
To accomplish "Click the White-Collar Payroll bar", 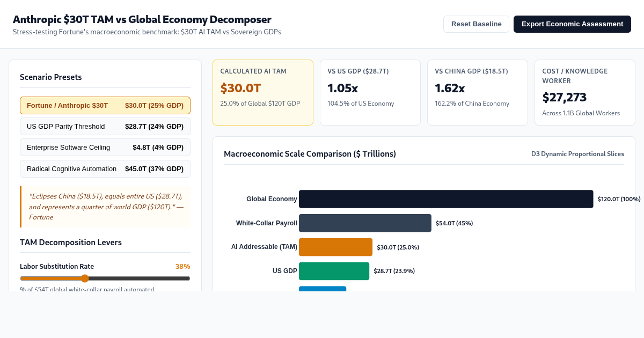I will coord(365,223).
